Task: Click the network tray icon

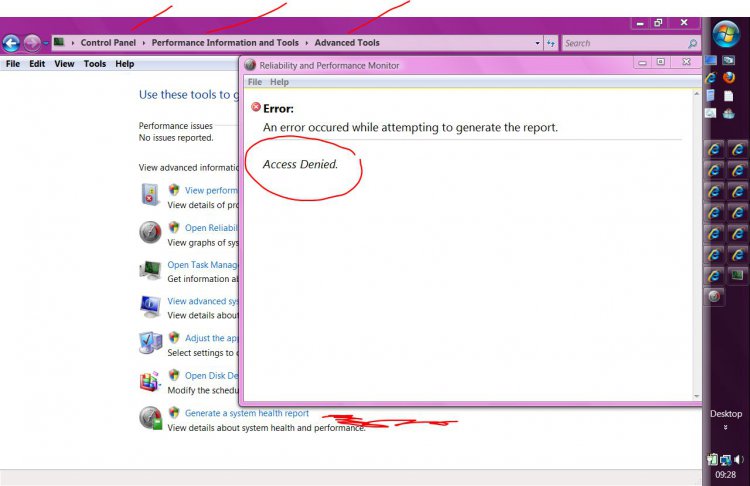Action: (x=725, y=460)
